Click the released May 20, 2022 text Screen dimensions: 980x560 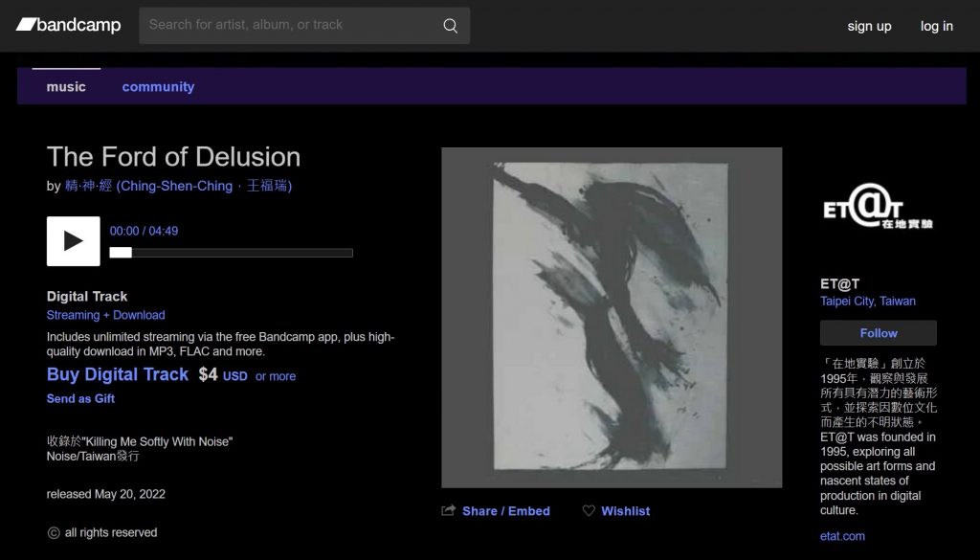click(x=105, y=494)
